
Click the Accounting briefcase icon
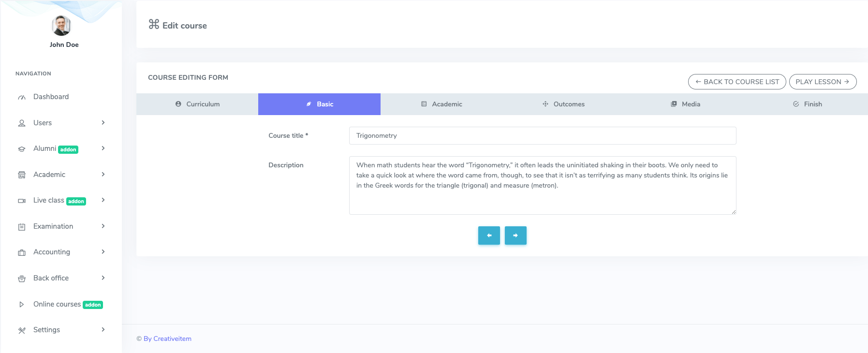[22, 252]
